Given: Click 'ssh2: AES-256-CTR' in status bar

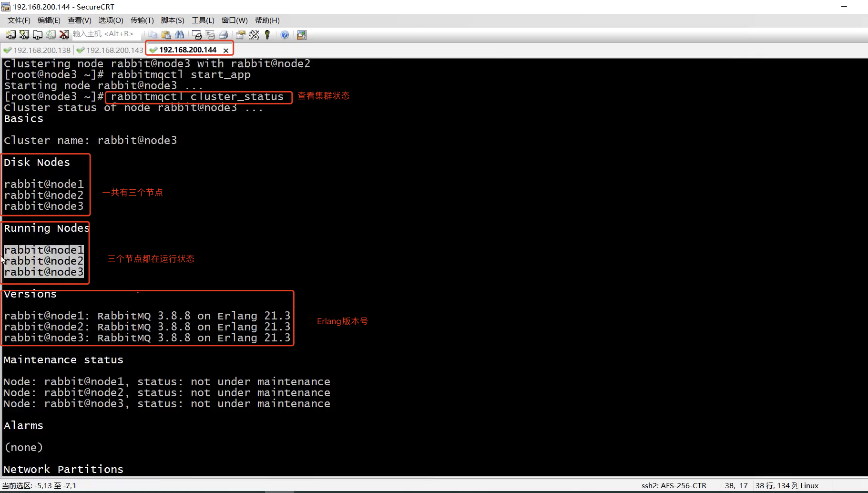Looking at the screenshot, I should click(x=674, y=485).
